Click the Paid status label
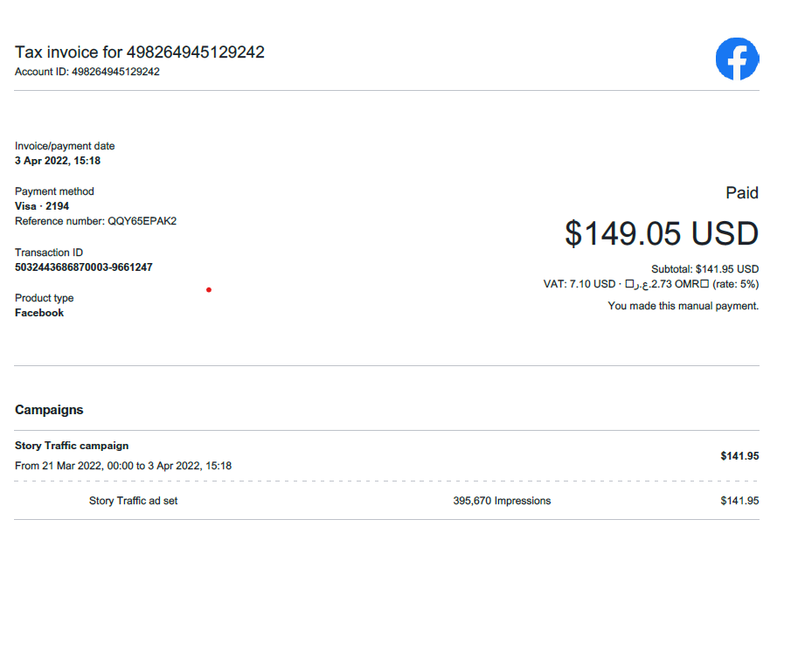Screen dimensions: 798x672 coord(741,193)
